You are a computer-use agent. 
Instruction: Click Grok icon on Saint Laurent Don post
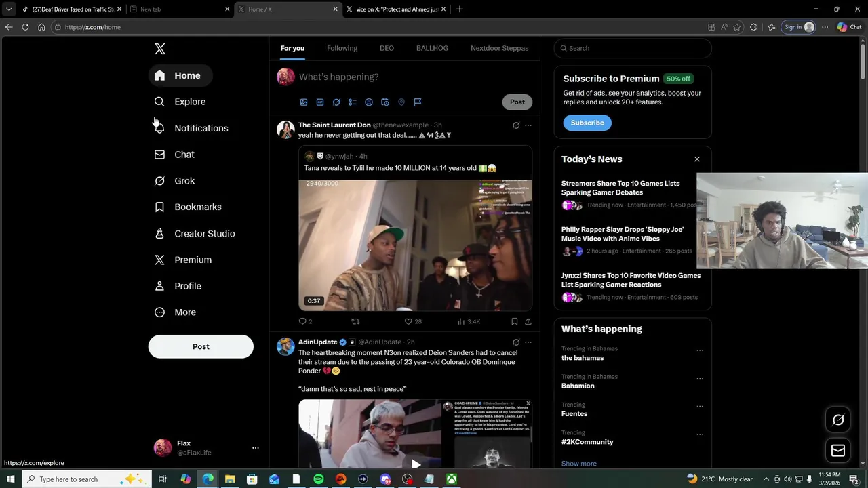(x=516, y=125)
